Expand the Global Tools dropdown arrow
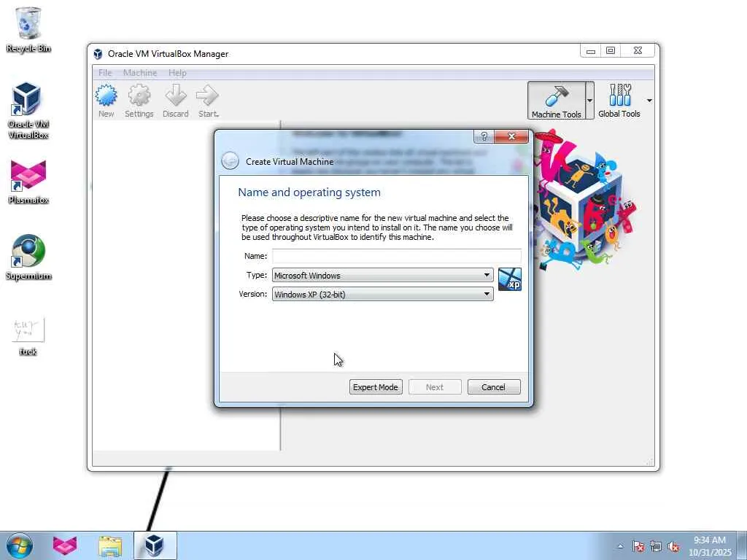 click(649, 101)
